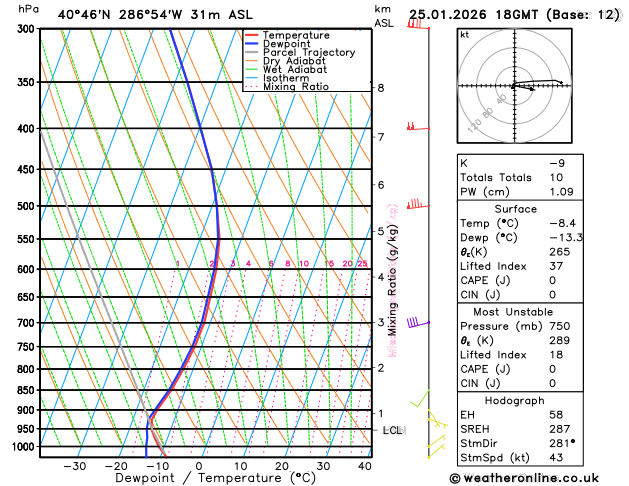Click the 120 ring label in hodograph
Screen dimensions: 629x486
click(474, 126)
